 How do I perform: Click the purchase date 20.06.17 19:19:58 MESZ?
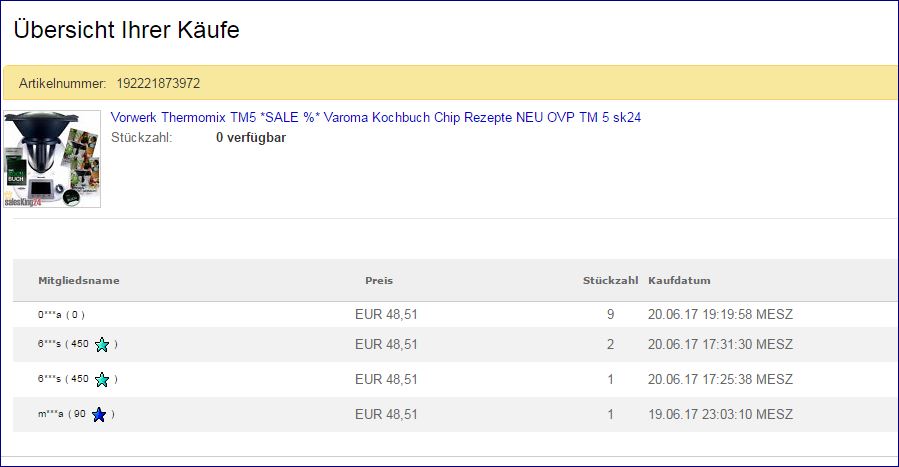721,315
